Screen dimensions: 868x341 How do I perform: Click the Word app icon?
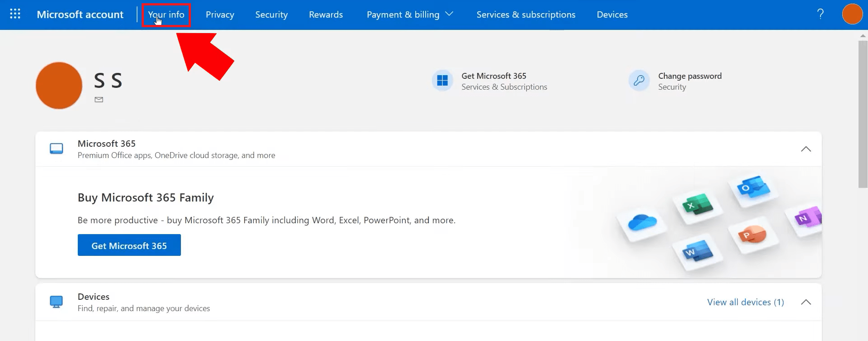[697, 251]
